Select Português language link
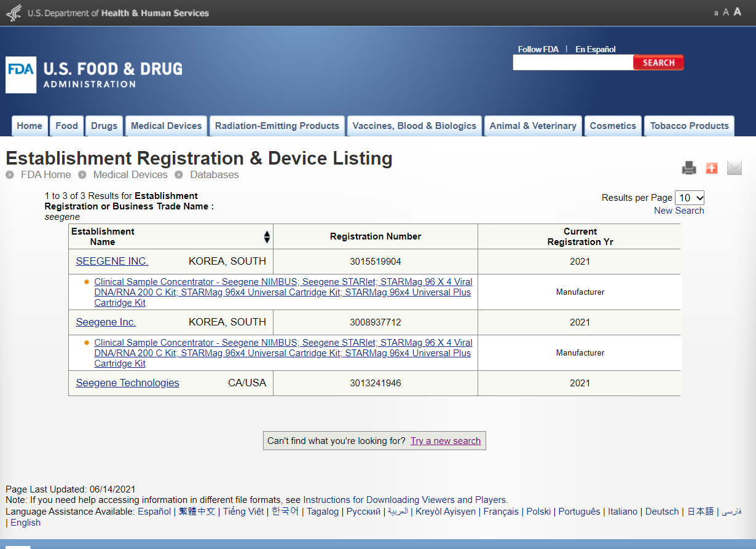 [x=579, y=512]
